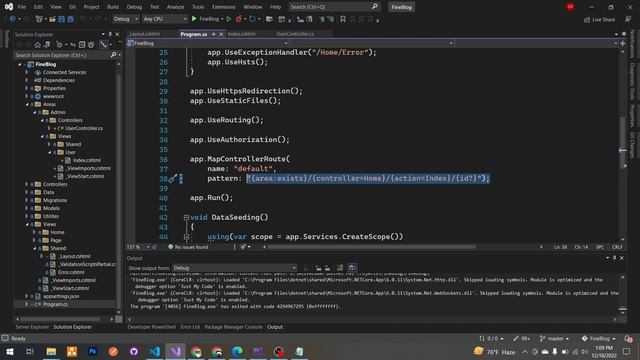The height and width of the screenshot is (360, 640).
Task: Switch to the Error List tab
Action: tap(190, 327)
